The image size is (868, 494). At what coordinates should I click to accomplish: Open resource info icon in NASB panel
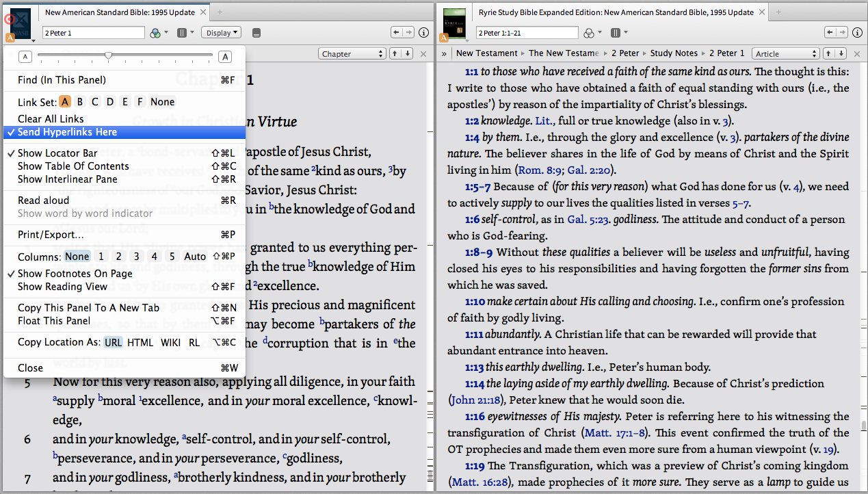(424, 33)
